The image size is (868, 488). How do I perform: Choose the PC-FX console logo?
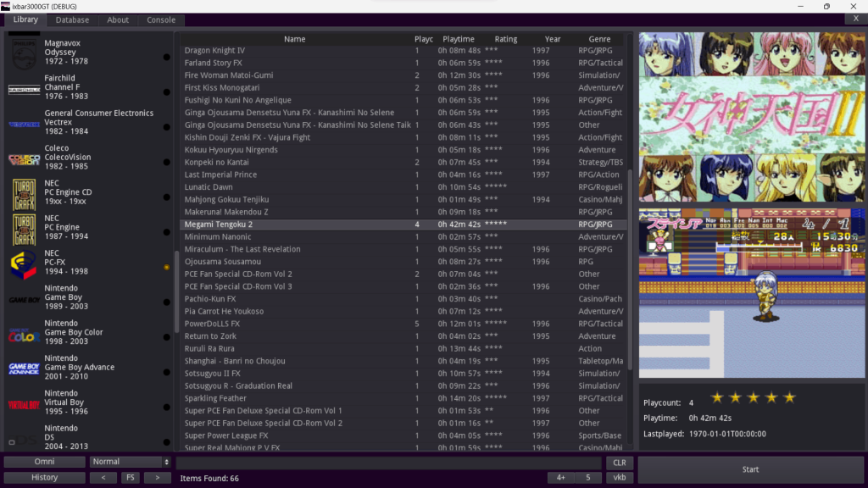click(24, 263)
